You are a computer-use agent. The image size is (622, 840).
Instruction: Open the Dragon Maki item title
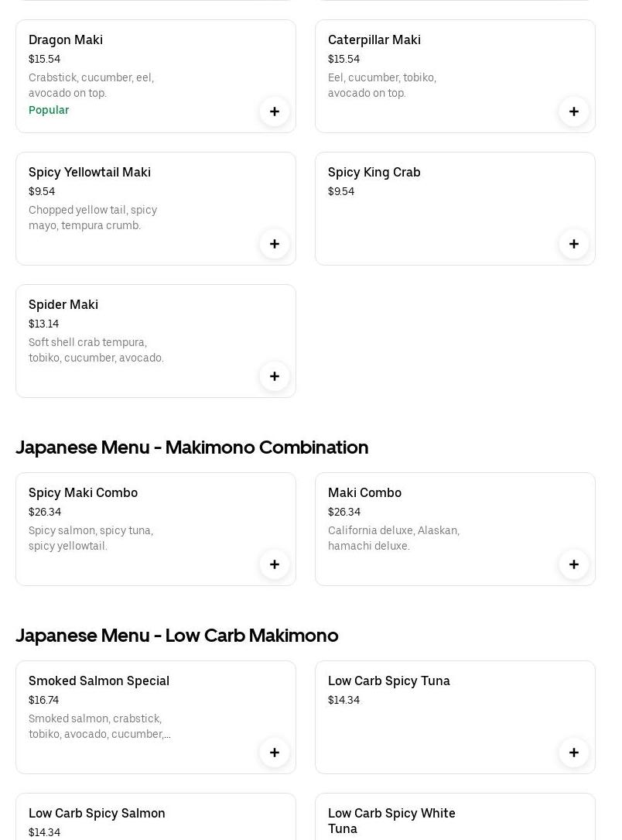(66, 39)
